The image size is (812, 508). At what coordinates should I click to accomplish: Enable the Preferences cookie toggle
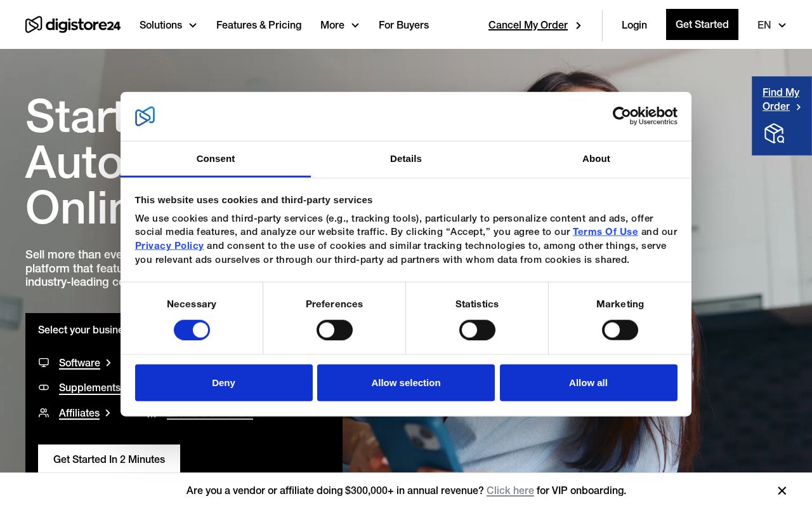coord(334,330)
